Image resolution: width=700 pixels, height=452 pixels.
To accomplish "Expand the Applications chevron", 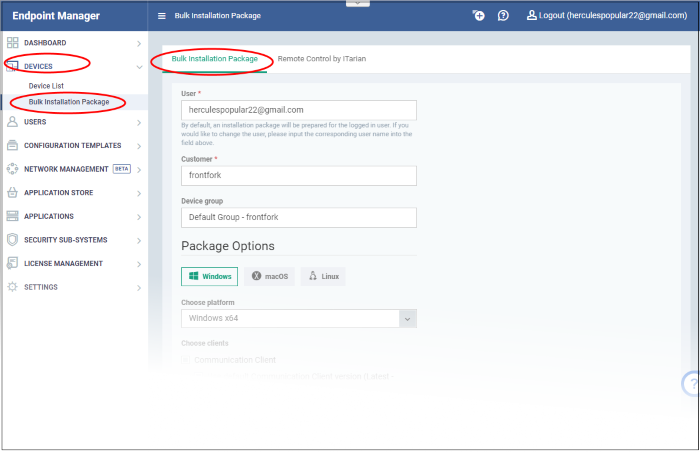I will (x=139, y=217).
